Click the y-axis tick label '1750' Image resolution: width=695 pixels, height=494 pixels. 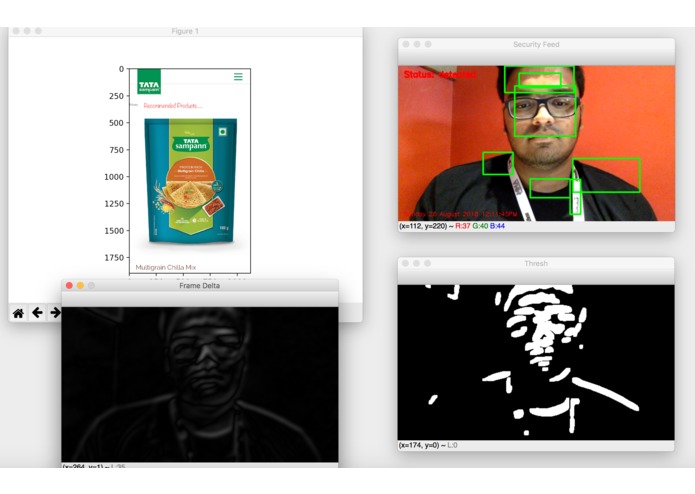(x=114, y=257)
